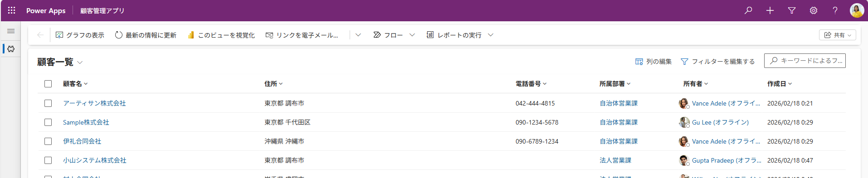Toggle the hamburger navigation menu

pyautogui.click(x=11, y=31)
